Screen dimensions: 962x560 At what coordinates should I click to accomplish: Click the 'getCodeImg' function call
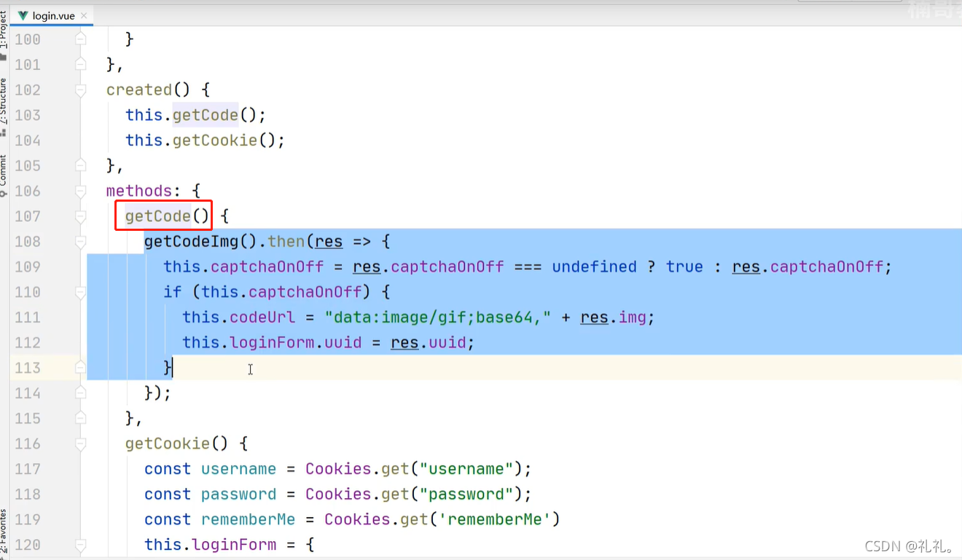[191, 241]
